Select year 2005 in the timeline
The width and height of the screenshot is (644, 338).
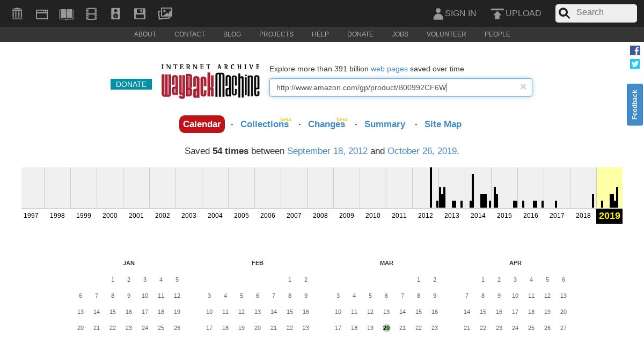tap(241, 215)
